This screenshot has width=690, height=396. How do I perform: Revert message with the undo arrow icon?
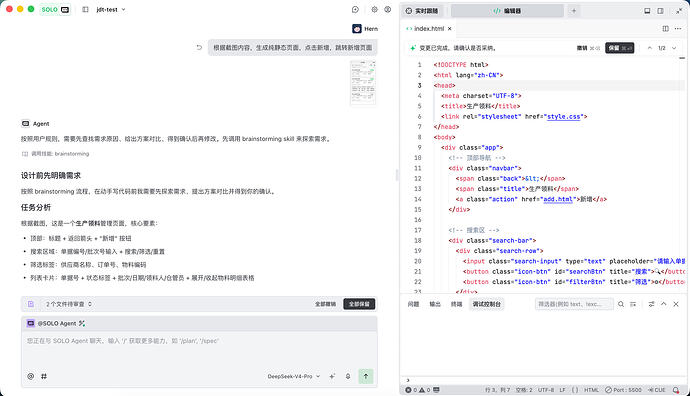pos(199,48)
